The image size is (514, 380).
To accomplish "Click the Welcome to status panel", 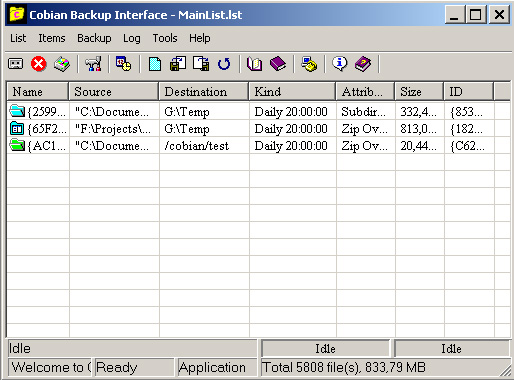I will tap(50, 367).
